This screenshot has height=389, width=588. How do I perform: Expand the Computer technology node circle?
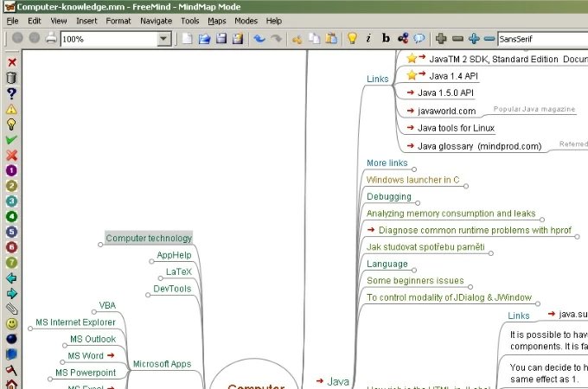click(x=100, y=245)
